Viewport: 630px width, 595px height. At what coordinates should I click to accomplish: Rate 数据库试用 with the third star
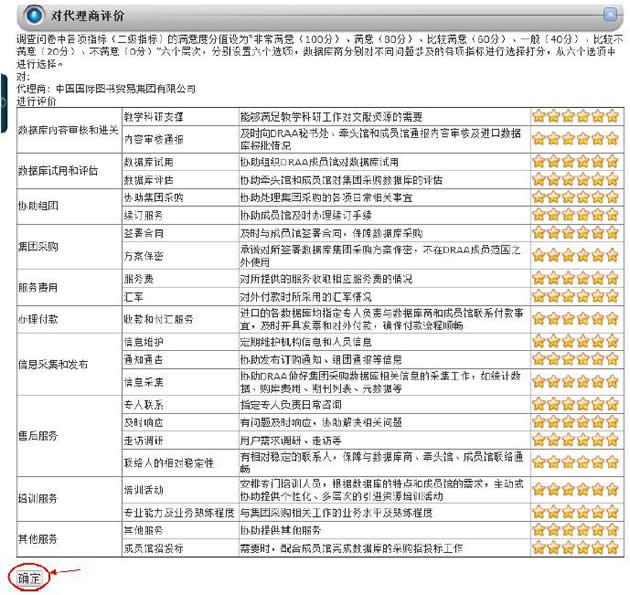point(568,160)
